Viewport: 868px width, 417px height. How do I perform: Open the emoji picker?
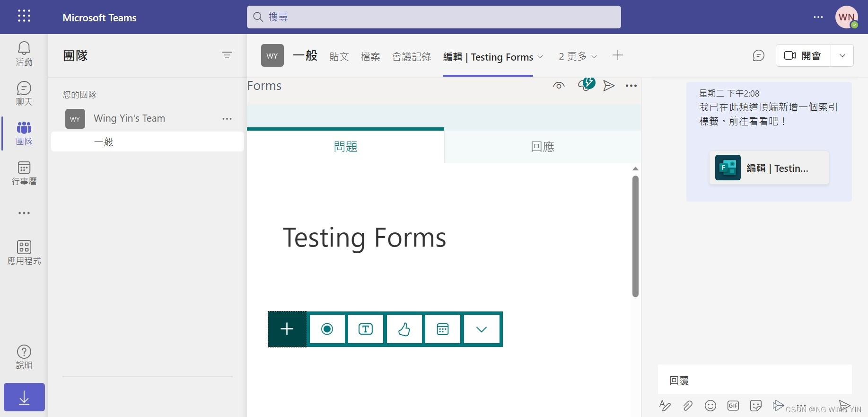coord(710,406)
